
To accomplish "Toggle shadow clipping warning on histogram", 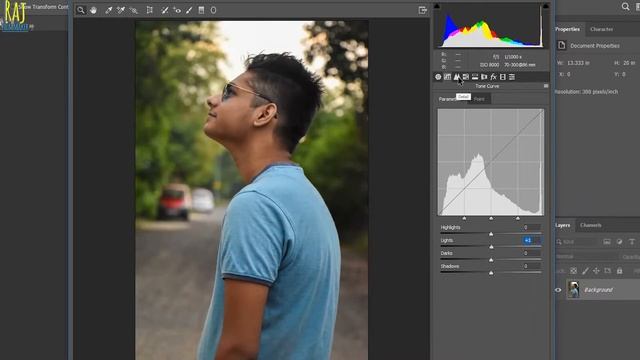I will [437, 6].
